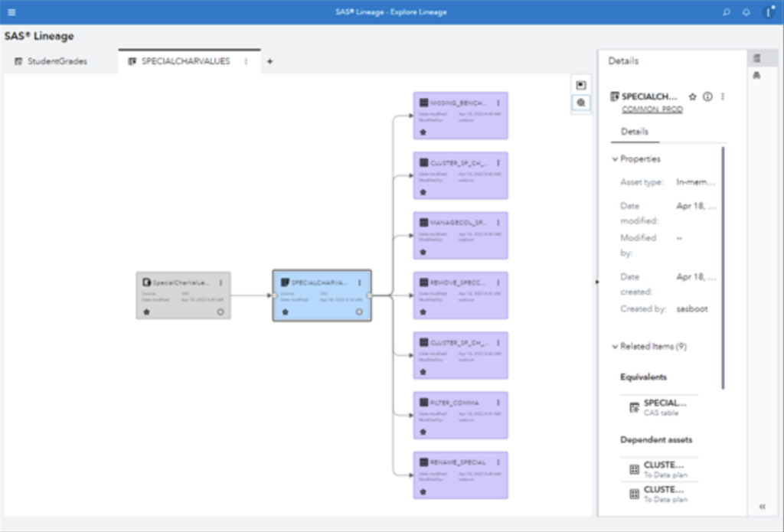The image size is (784, 532).
Task: Open the three-dot menu beside the SPECIALCH... title
Action: [723, 96]
